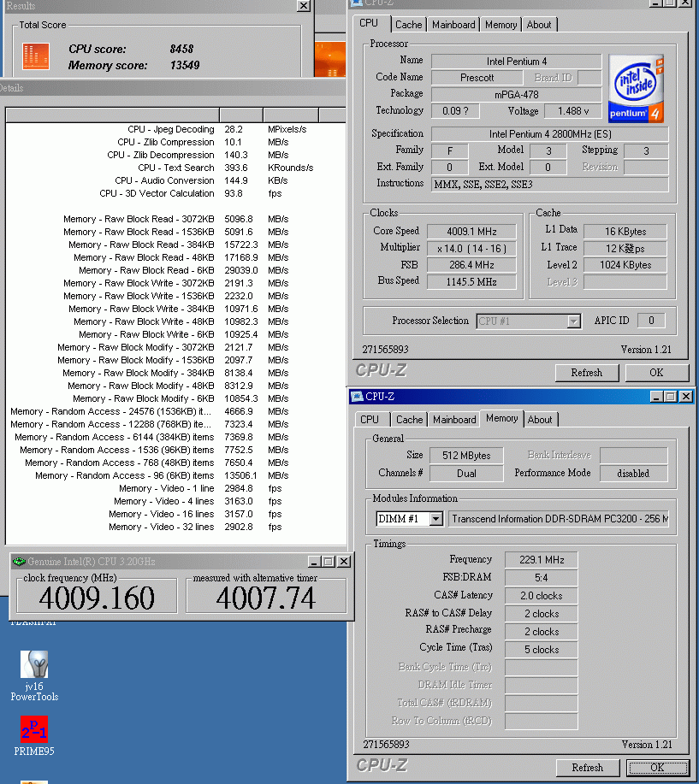
Task: Open About tab in lower CPU-Z window
Action: coord(540,420)
